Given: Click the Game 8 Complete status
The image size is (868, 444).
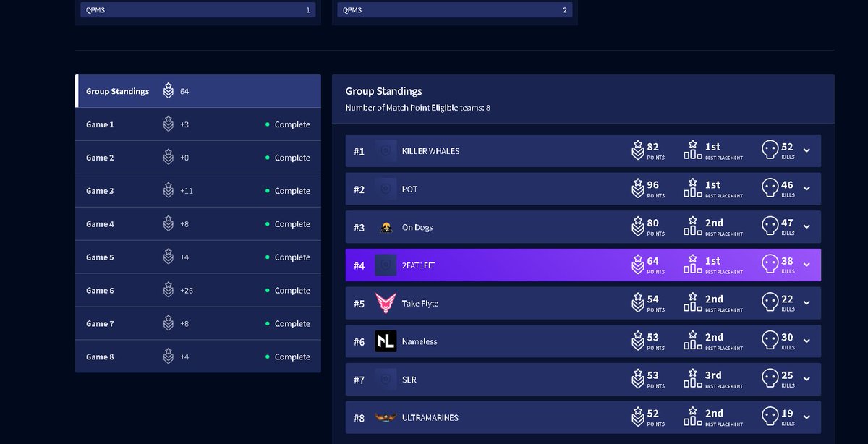Looking at the screenshot, I should pos(288,357).
